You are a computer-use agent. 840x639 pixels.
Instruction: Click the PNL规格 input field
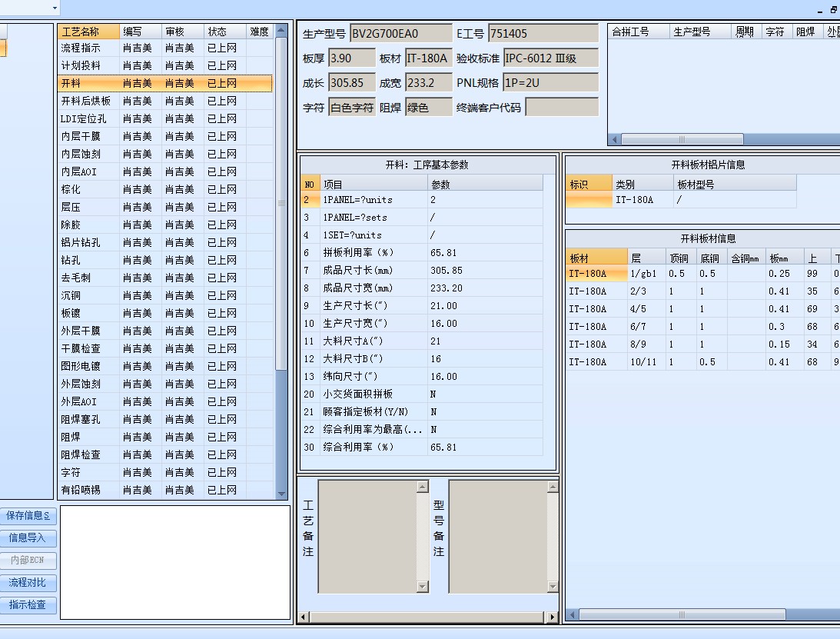pos(551,83)
